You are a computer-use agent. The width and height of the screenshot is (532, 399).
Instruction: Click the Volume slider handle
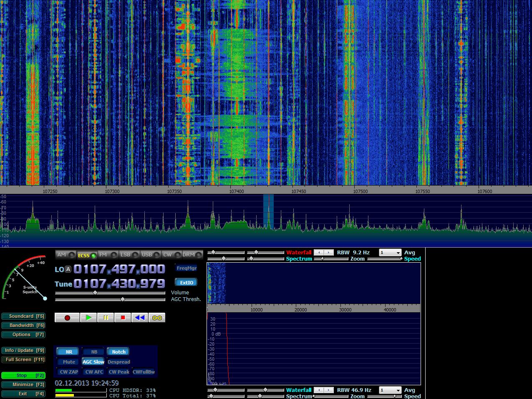[95, 293]
